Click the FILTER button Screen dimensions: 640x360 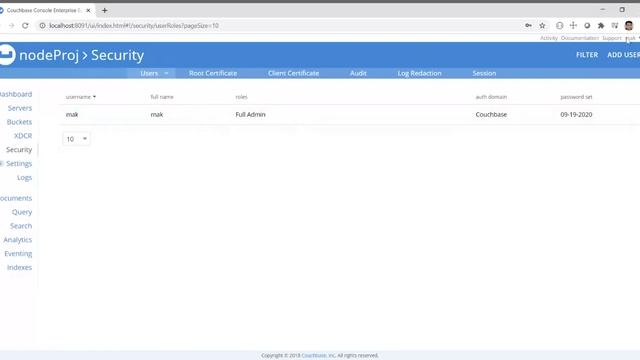point(587,55)
